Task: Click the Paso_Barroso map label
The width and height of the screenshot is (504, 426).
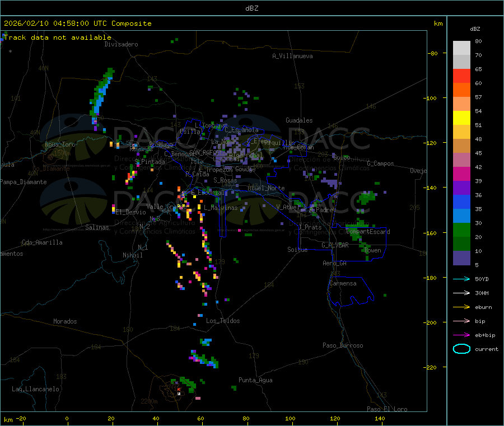Action: click(343, 345)
